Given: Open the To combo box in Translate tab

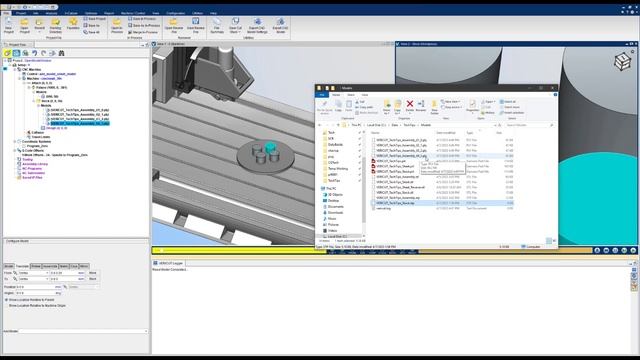Looking at the screenshot, I should click(x=33, y=279).
